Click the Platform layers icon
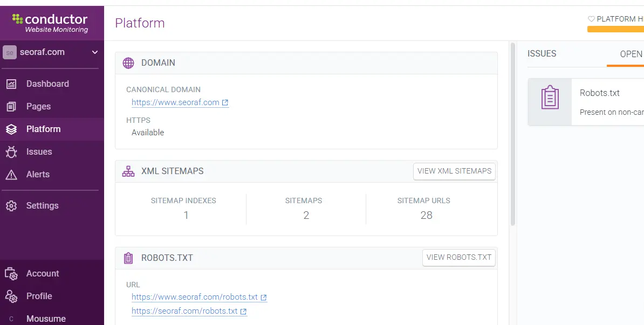Viewport: 644px width, 325px height. pyautogui.click(x=11, y=129)
